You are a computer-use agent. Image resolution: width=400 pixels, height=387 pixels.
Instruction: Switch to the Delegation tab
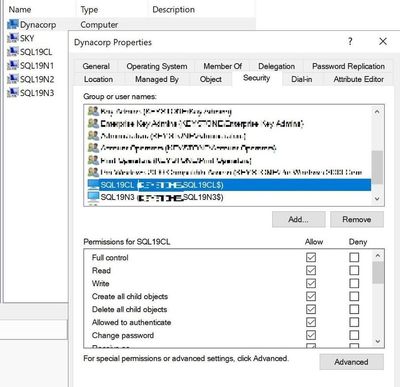(276, 66)
